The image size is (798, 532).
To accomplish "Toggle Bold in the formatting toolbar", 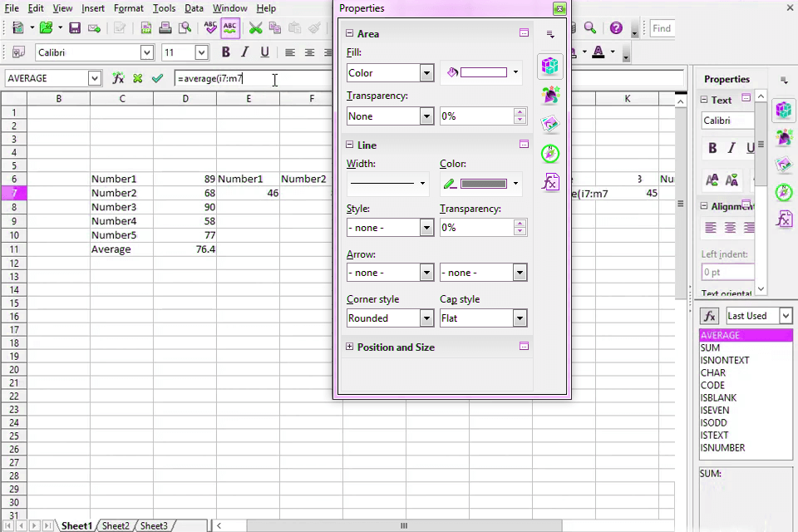I will pos(225,52).
